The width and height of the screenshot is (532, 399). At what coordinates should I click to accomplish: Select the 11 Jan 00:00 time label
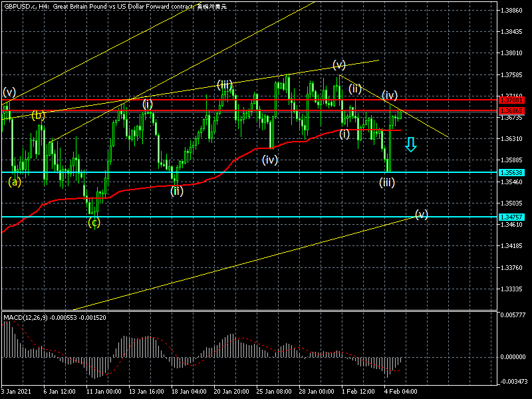point(104,392)
